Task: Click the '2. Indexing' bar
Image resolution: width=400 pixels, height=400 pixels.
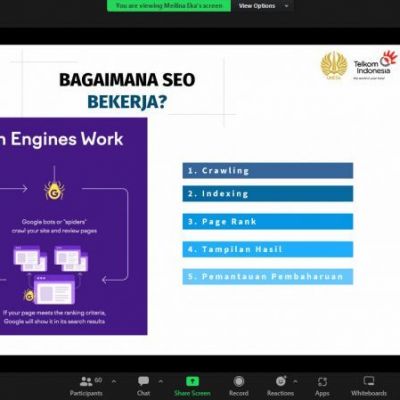Action: tap(268, 194)
